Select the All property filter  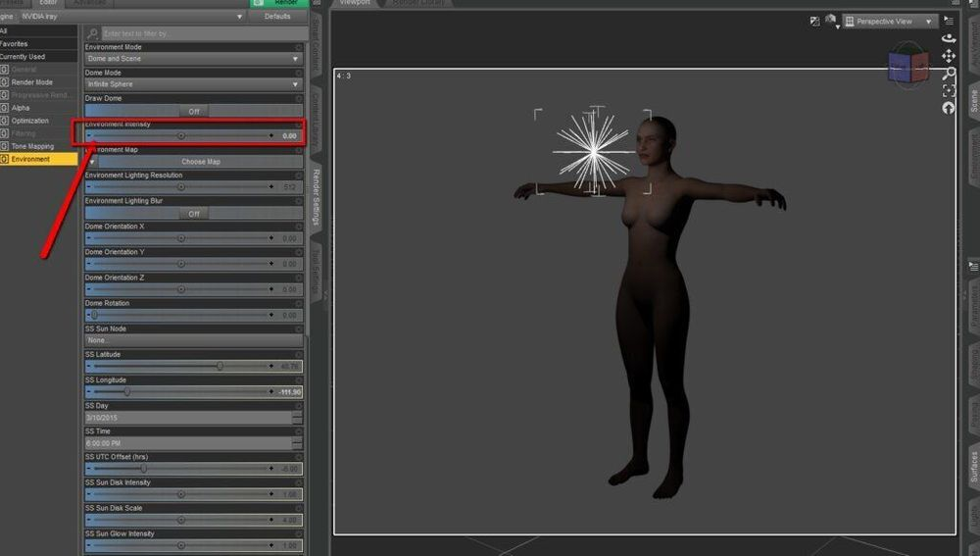point(39,30)
